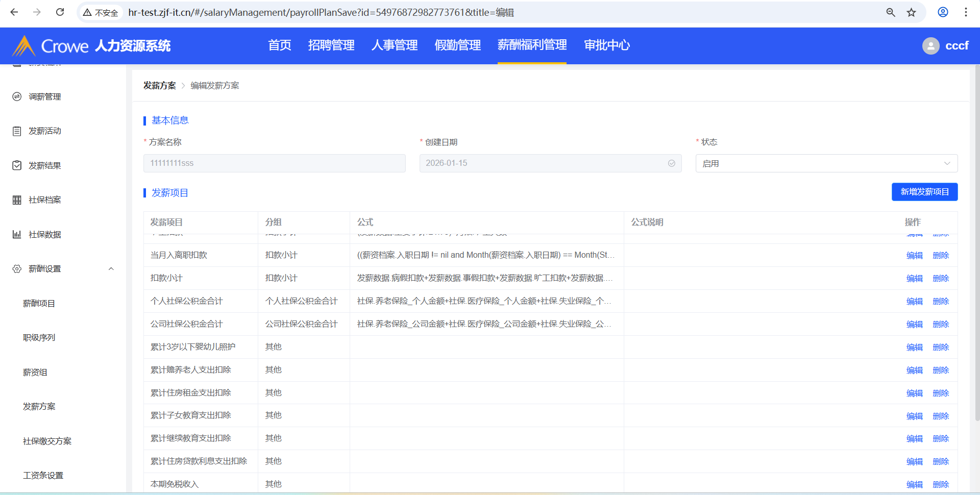Select 发薪方案 in the sidebar submenu
980x495 pixels.
coord(39,406)
